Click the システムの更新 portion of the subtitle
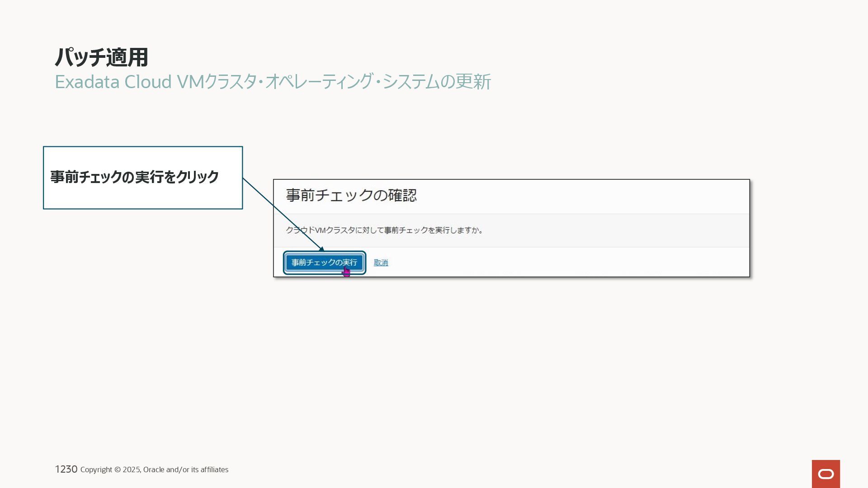The width and height of the screenshot is (868, 488). point(436,82)
